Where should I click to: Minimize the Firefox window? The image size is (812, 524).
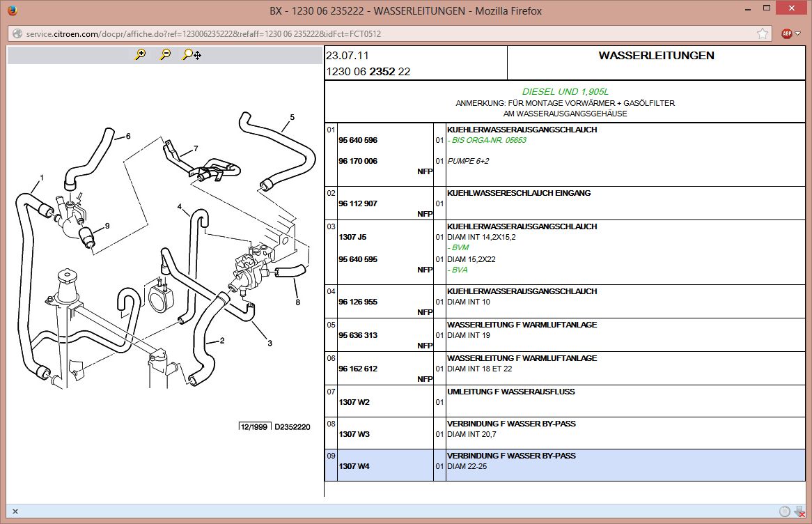(x=748, y=9)
